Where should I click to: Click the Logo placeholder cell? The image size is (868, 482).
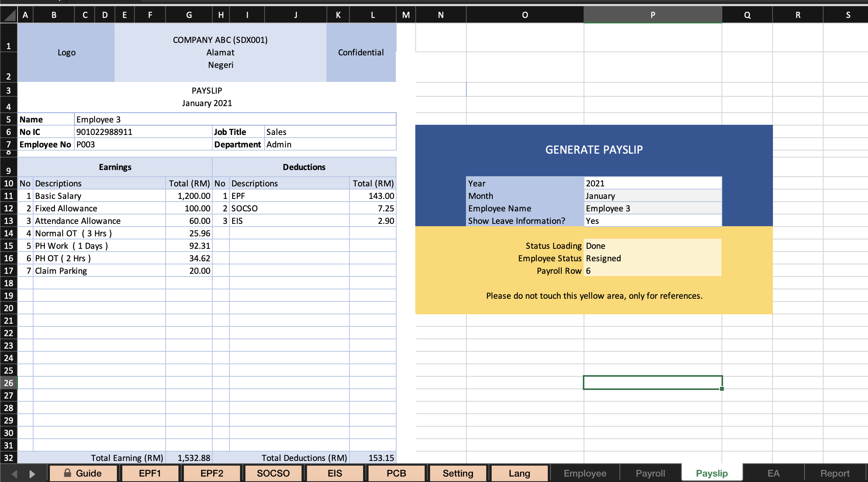[x=66, y=53]
